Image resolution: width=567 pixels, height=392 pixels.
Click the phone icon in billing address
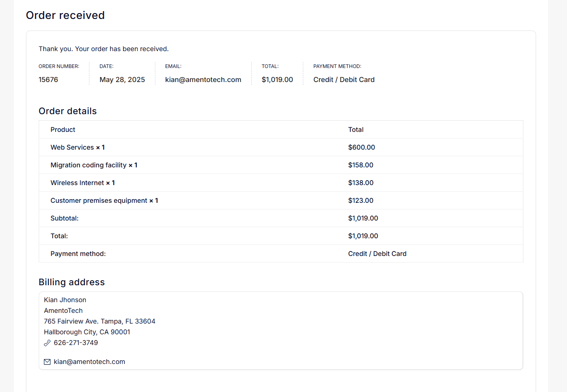47,343
